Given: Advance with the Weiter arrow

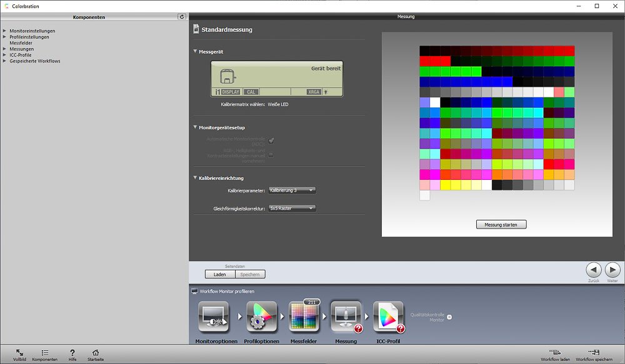Looking at the screenshot, I should [612, 270].
